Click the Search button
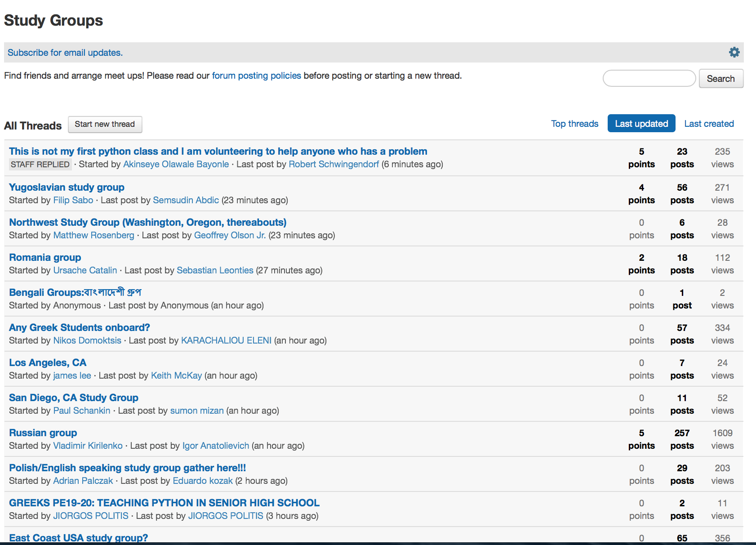 [x=720, y=79]
